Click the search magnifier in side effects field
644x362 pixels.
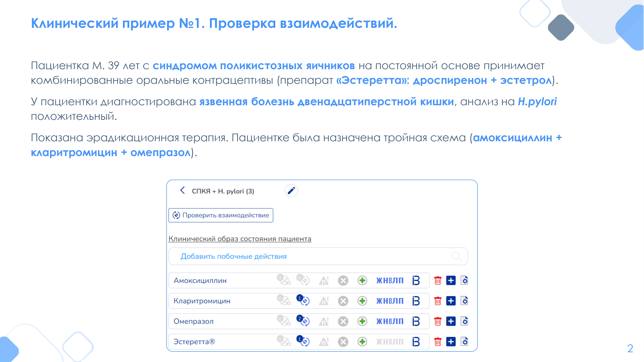coord(456,256)
